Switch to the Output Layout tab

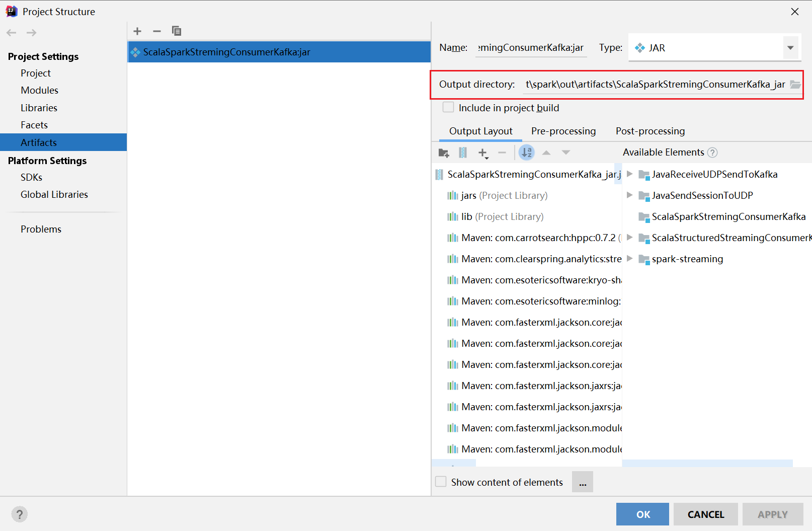coord(481,131)
